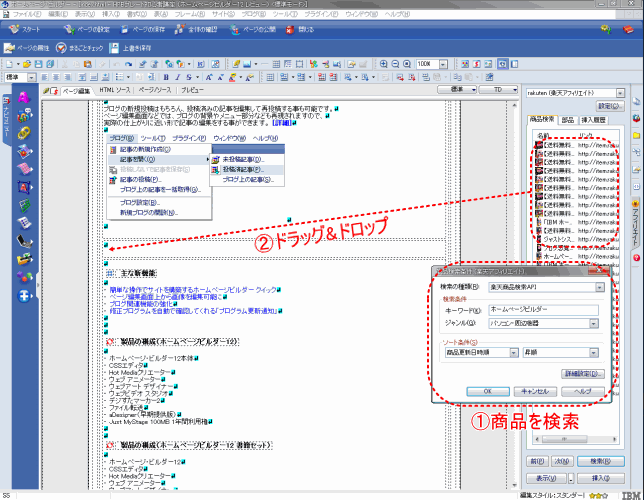The height and width of the screenshot is (500, 644).
Task: Switch to the 挿入履歴 tab
Action: (x=593, y=120)
